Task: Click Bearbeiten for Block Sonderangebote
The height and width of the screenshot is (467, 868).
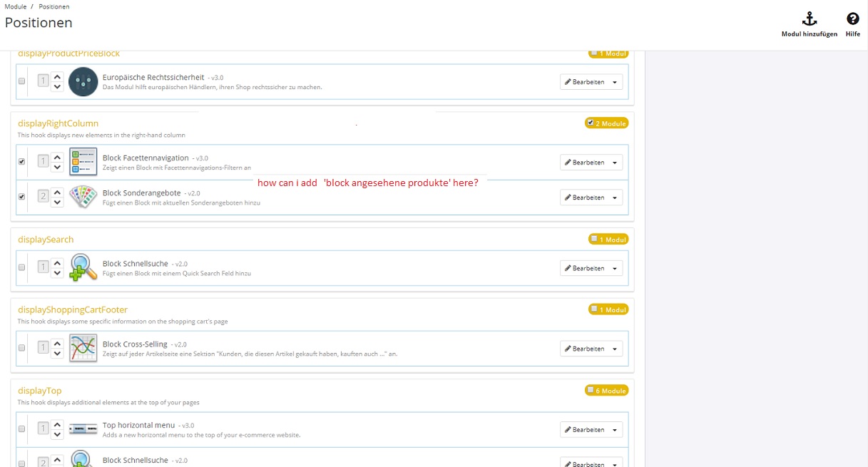Action: coord(585,197)
